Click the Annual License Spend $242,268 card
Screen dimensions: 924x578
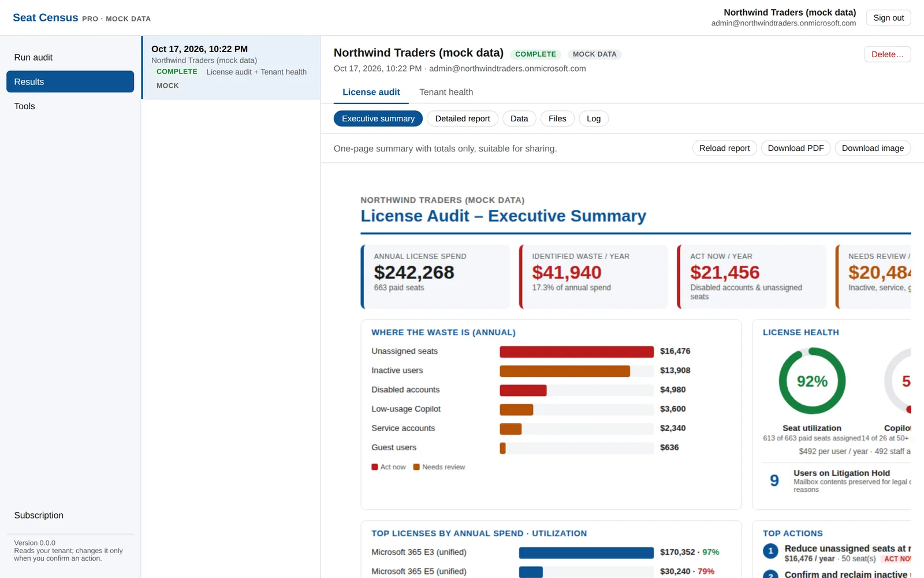(x=435, y=276)
